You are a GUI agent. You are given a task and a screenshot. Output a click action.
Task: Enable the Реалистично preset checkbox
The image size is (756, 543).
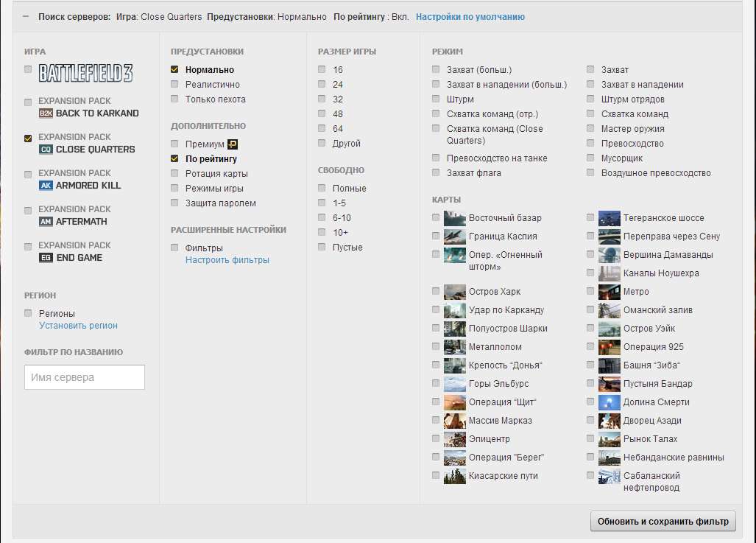coord(174,84)
